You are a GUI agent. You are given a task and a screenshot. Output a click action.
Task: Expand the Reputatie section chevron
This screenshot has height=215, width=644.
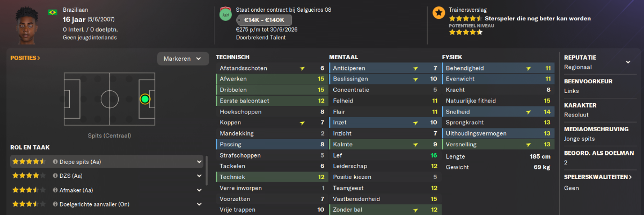coord(628,62)
